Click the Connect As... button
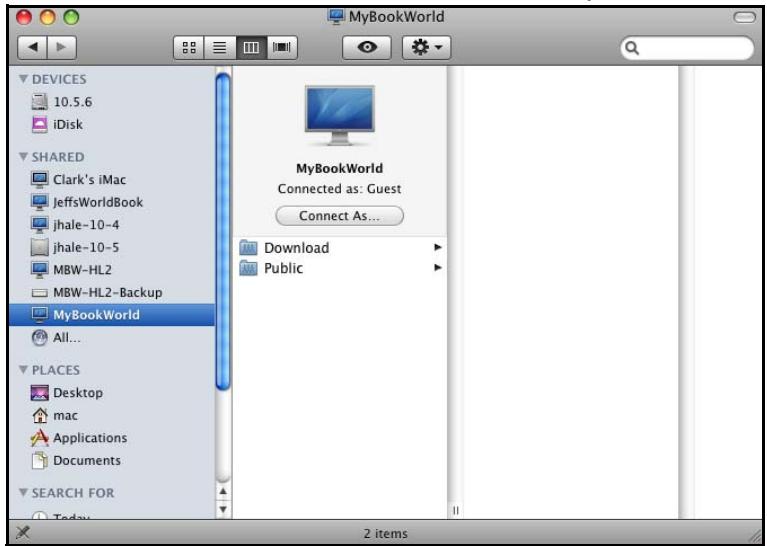767x546 pixels. [339, 216]
